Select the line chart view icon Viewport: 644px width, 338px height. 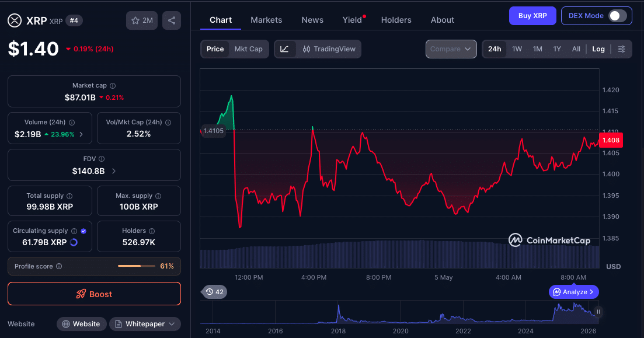pos(284,49)
